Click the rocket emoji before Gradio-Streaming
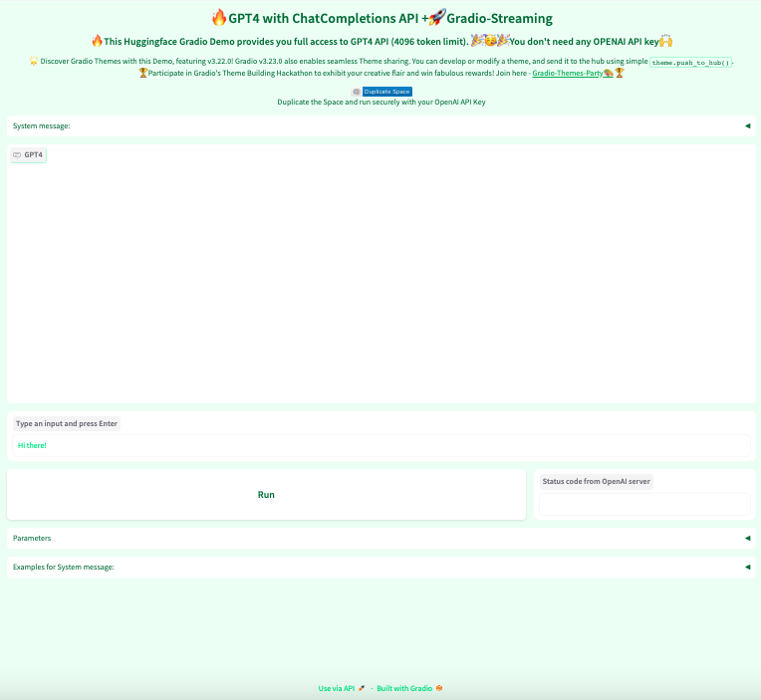761x700 pixels. point(437,18)
